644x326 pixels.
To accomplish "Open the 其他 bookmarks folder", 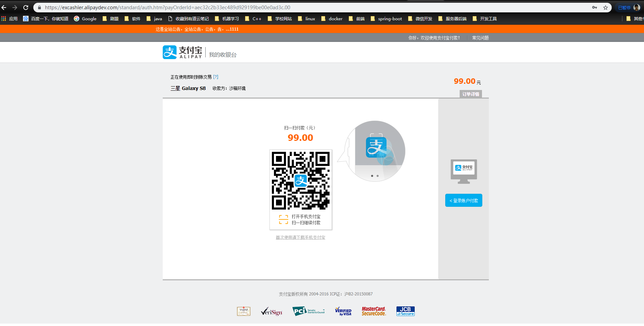I will click(634, 19).
